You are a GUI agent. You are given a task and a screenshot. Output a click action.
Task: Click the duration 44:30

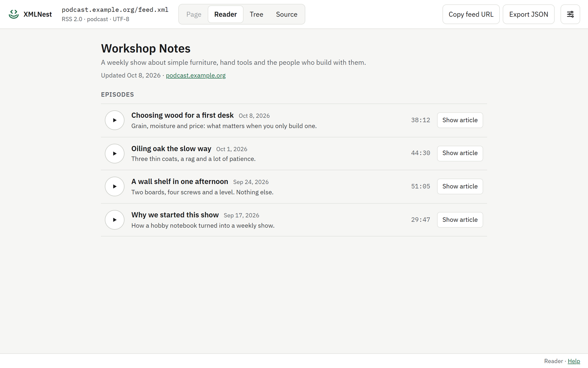(420, 153)
